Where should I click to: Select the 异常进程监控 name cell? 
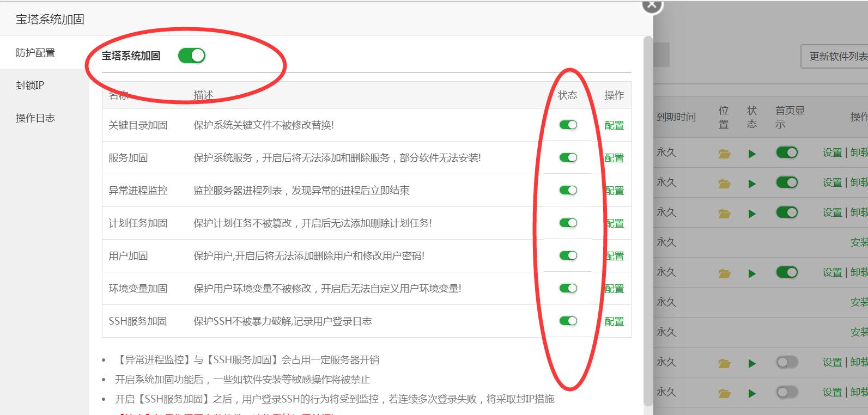tap(138, 191)
